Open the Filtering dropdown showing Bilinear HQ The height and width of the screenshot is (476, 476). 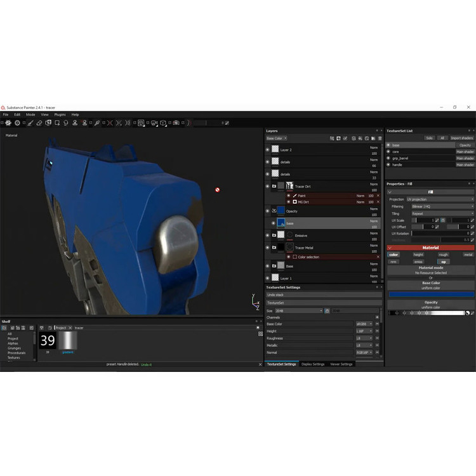(x=440, y=206)
